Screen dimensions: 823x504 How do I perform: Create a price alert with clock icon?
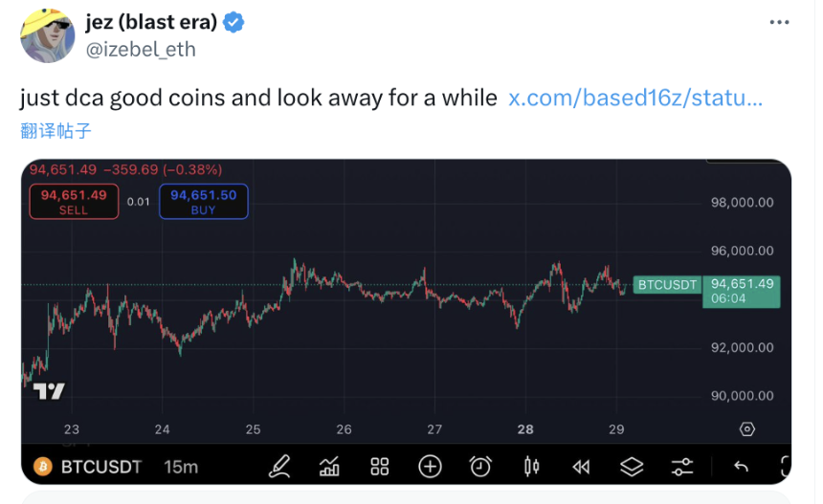pos(480,467)
